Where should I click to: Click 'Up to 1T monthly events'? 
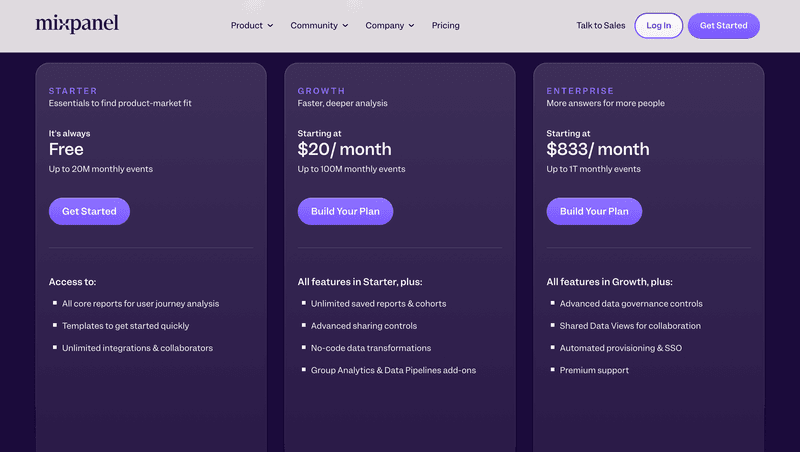pos(593,169)
